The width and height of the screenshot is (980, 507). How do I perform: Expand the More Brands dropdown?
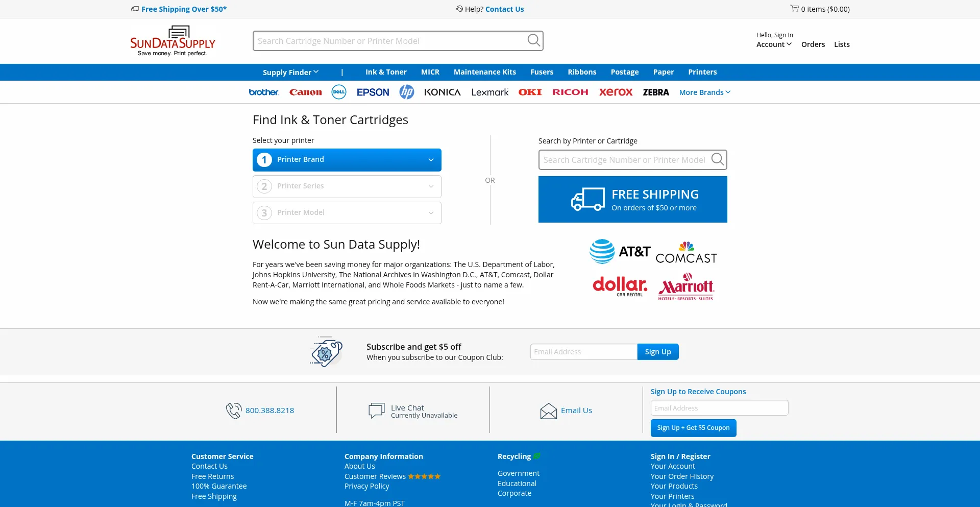pyautogui.click(x=704, y=92)
